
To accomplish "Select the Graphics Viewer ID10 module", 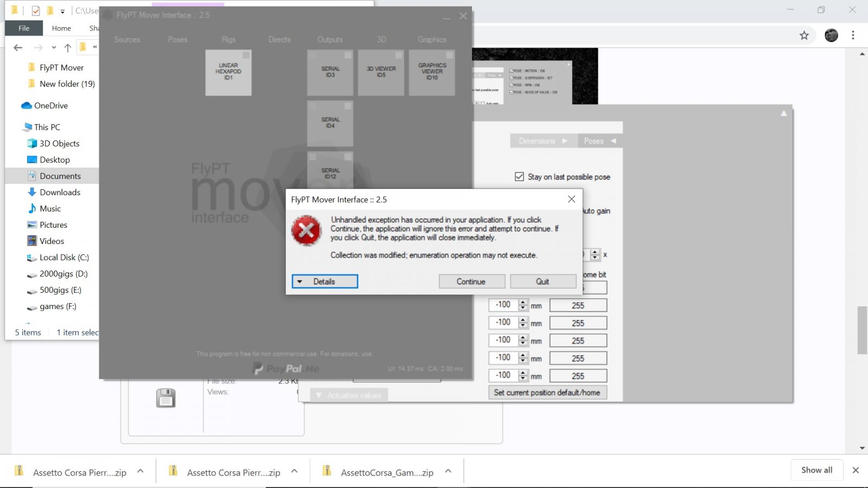I will point(432,73).
